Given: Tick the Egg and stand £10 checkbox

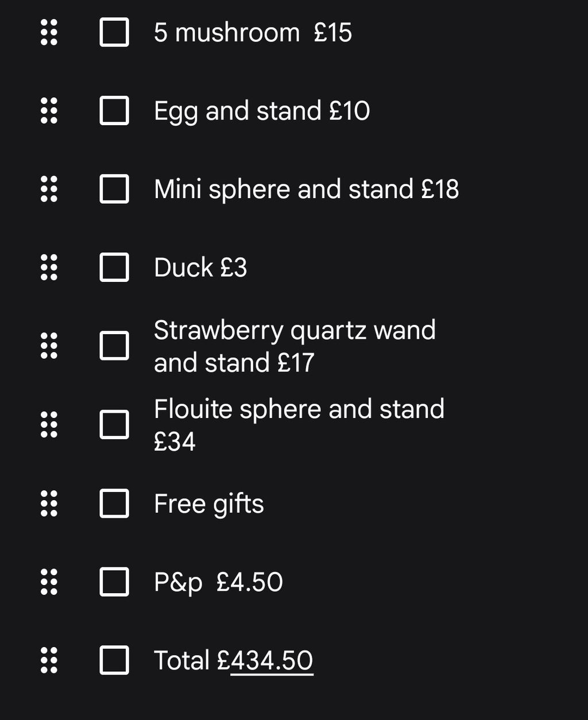Looking at the screenshot, I should coord(114,111).
